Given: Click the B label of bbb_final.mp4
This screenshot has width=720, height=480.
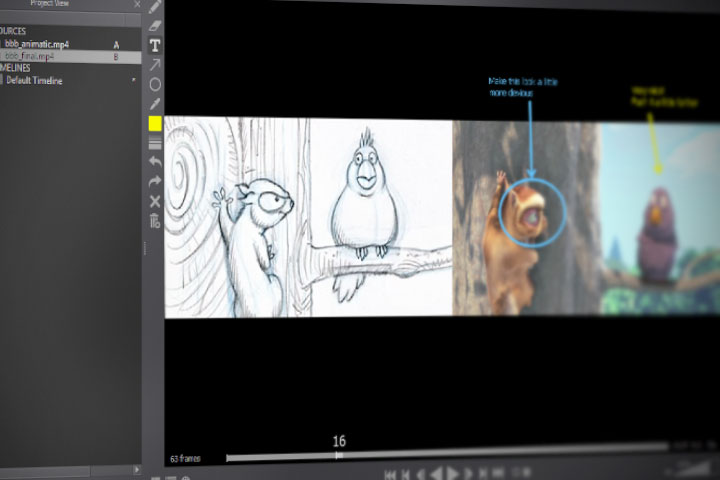Looking at the screenshot, I should [x=116, y=57].
